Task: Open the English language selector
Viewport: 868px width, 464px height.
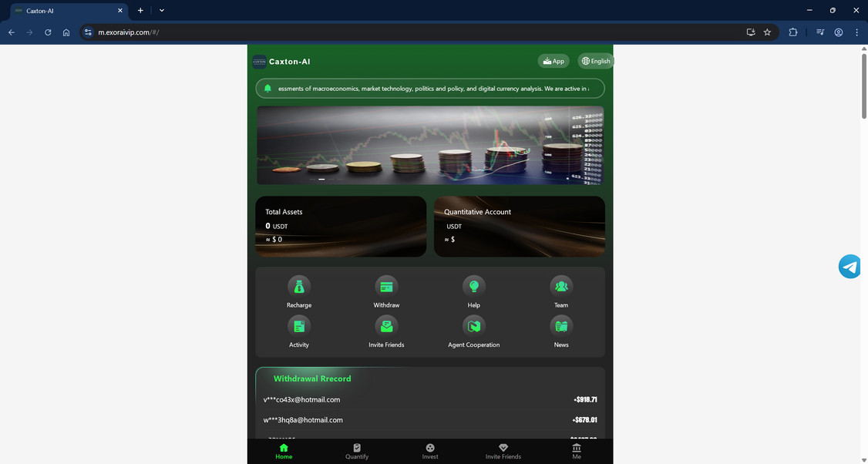Action: point(595,61)
